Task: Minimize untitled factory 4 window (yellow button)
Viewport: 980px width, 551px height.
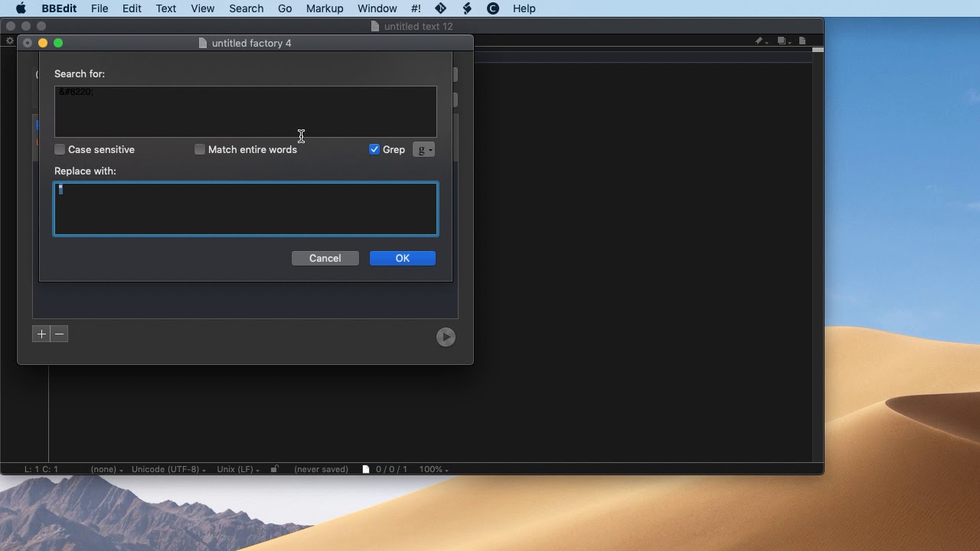Action: 43,43
